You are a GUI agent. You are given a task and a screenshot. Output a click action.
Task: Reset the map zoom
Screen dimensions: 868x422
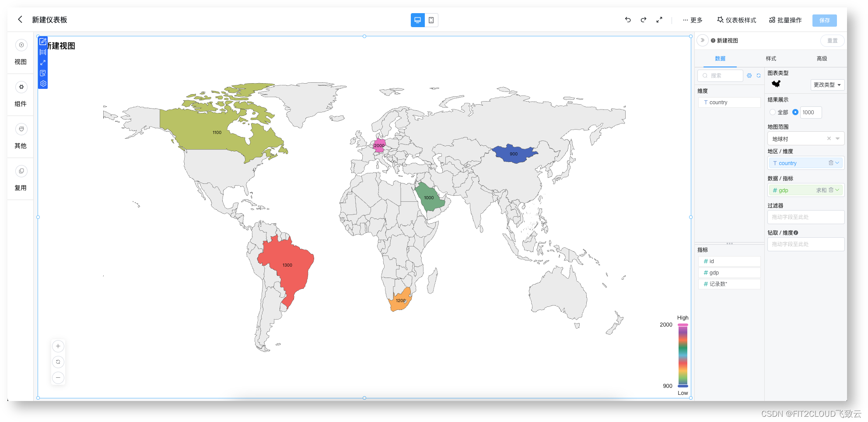58,362
